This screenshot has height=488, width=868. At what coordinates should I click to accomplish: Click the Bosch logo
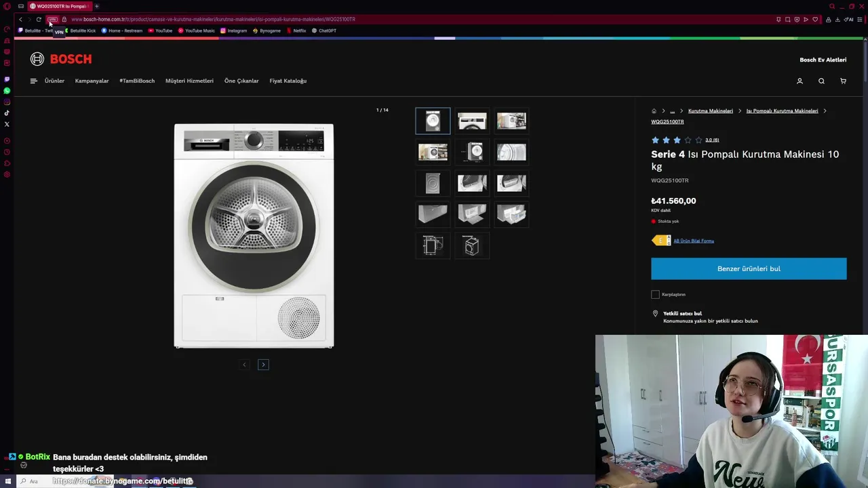click(61, 59)
